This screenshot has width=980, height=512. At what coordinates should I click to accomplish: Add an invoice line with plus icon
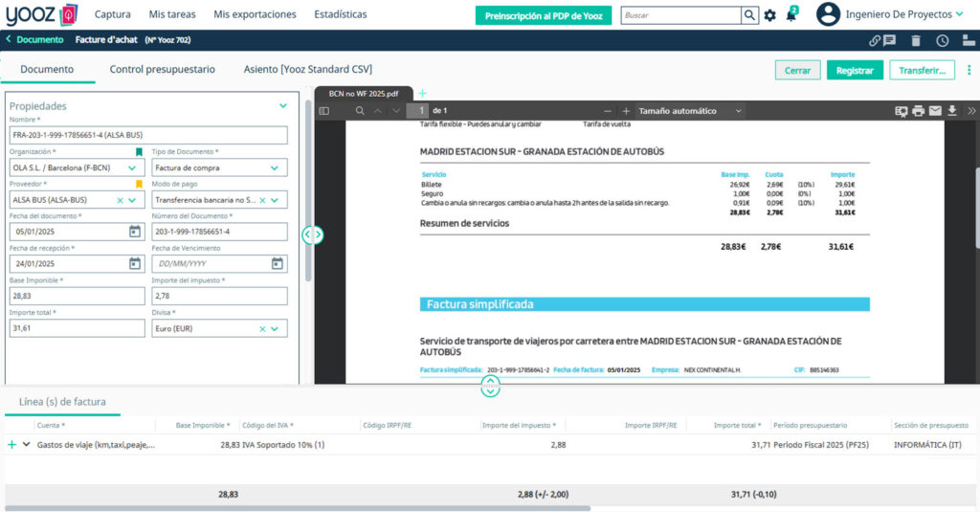click(x=11, y=444)
